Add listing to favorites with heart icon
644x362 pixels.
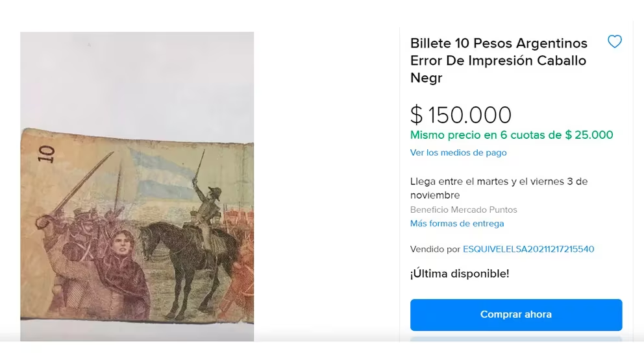[614, 42]
